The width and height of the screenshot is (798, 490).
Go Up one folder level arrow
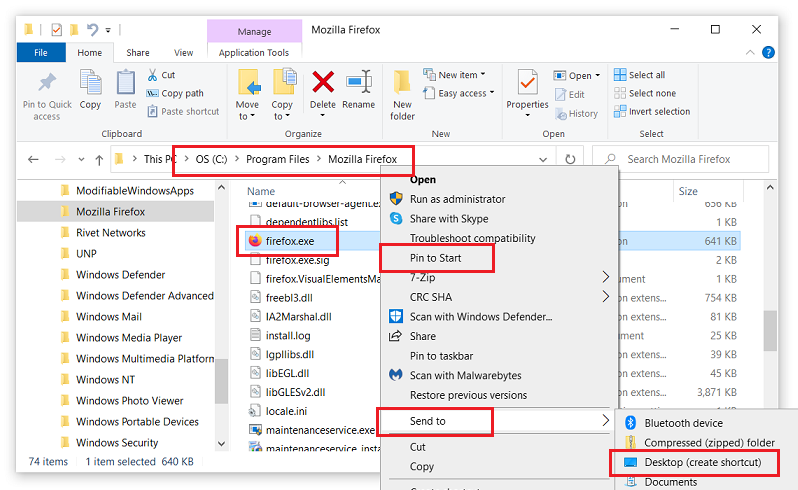(99, 160)
